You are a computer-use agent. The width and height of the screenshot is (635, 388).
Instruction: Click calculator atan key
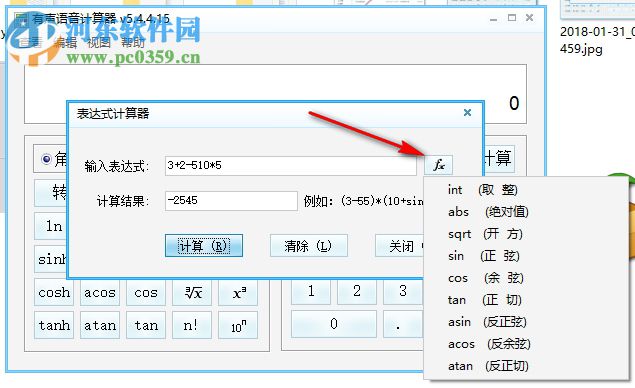(100, 325)
